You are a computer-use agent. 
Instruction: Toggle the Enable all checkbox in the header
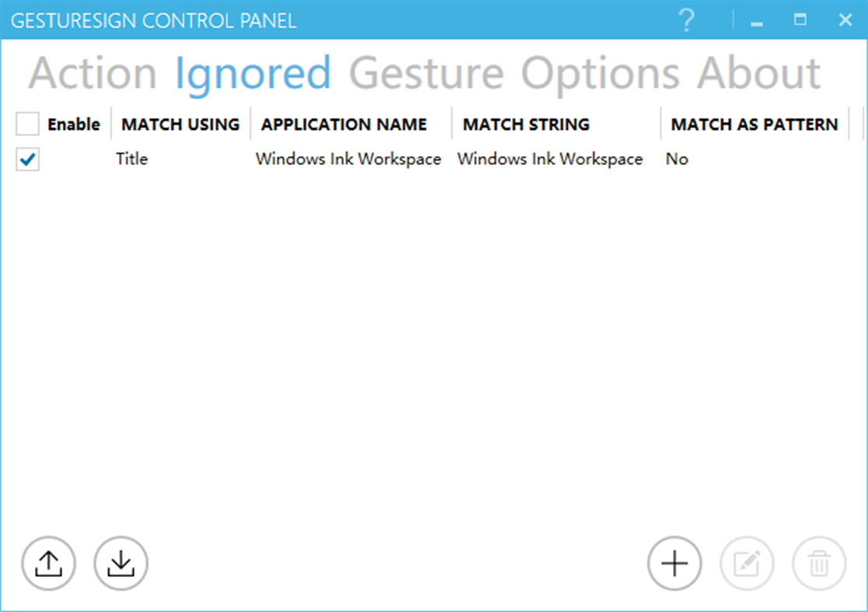[x=26, y=124]
